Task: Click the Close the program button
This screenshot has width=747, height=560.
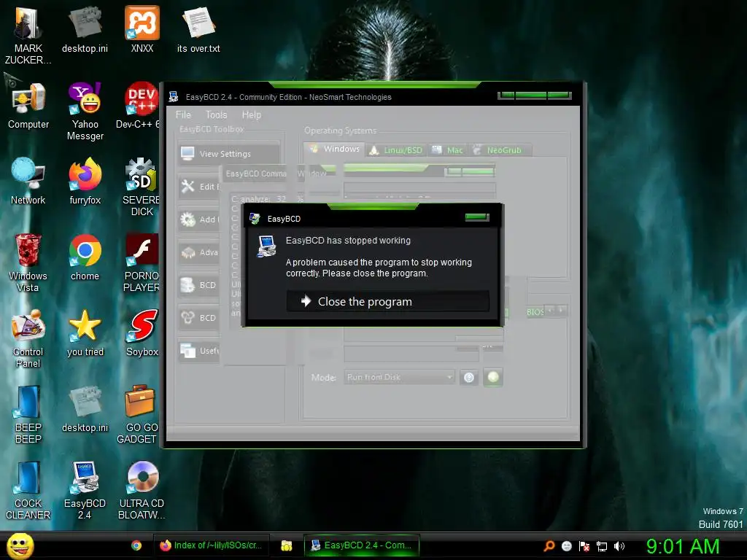Action: (388, 301)
